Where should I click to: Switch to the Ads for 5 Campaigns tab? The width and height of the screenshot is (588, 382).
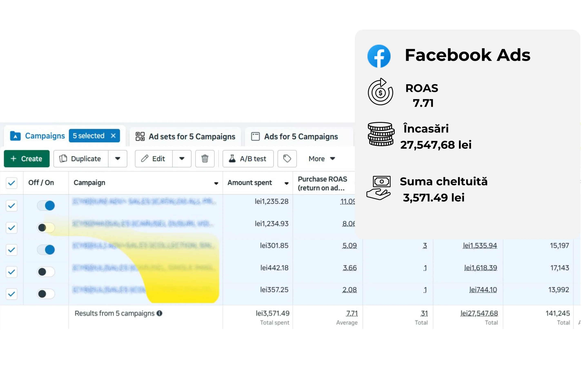pos(301,136)
